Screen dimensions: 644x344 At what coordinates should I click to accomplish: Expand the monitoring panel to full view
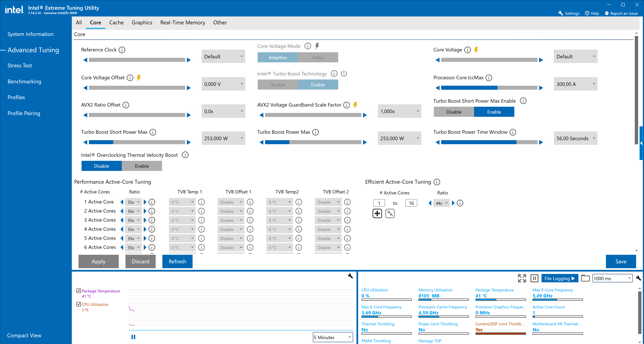(522, 278)
